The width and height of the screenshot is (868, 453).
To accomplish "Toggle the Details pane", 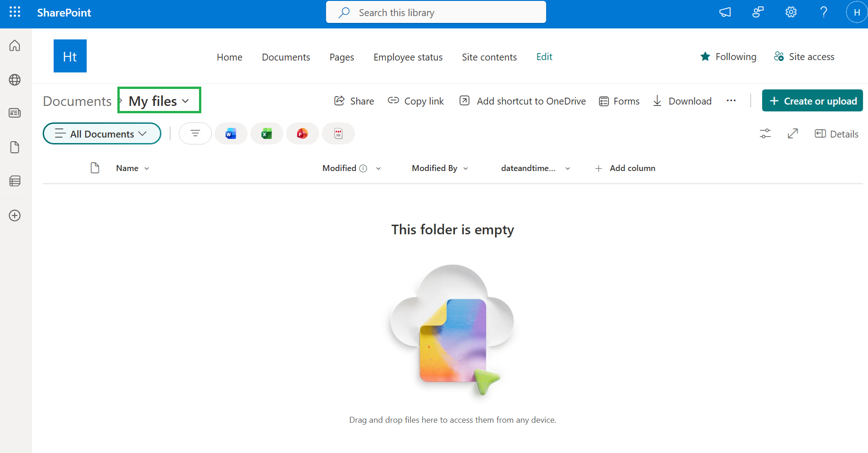I will click(836, 134).
